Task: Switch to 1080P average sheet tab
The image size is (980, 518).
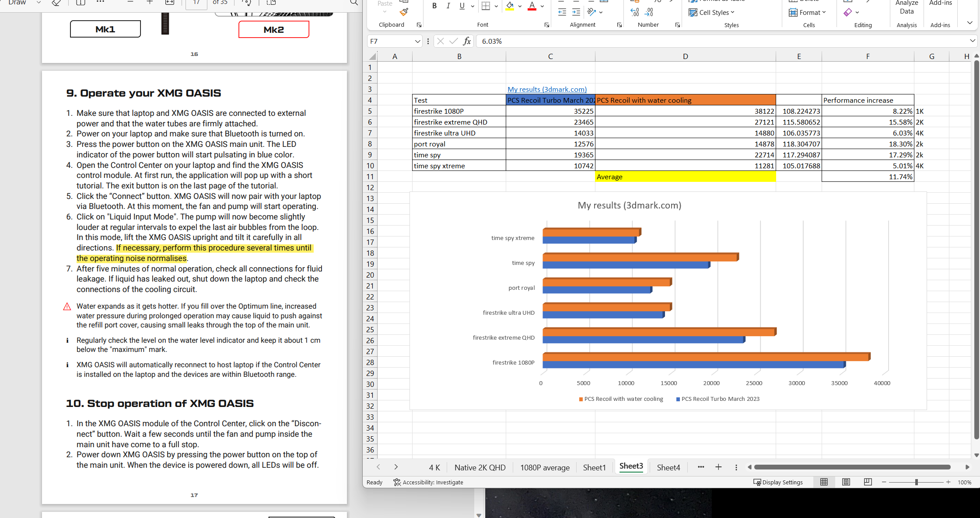Action: coord(545,467)
